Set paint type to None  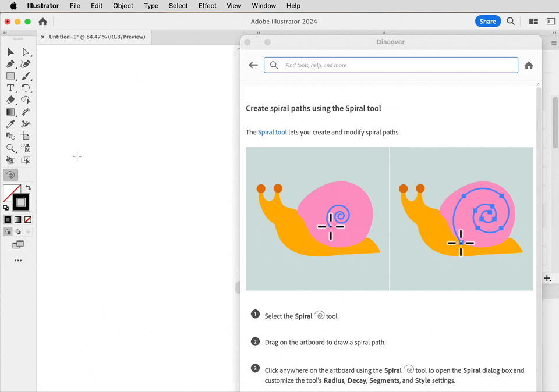coord(28,220)
